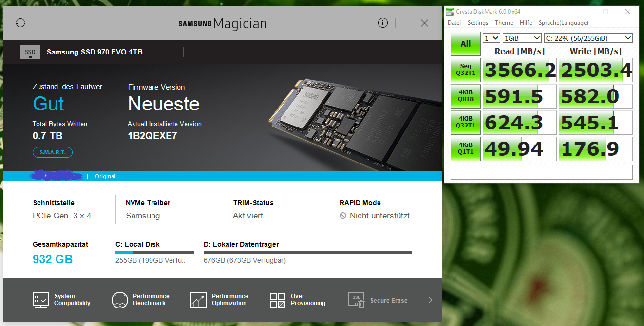
Task: Select the SSD drive icon
Action: (x=30, y=52)
